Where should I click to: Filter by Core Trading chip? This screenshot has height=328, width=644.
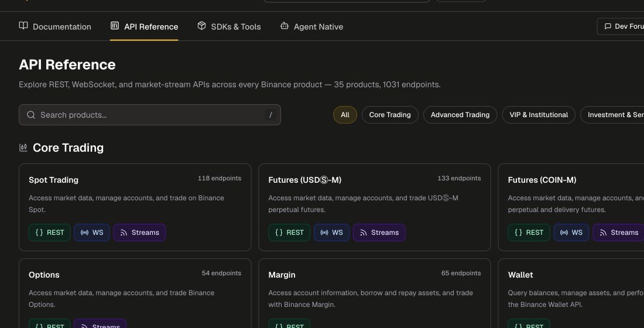(x=390, y=115)
